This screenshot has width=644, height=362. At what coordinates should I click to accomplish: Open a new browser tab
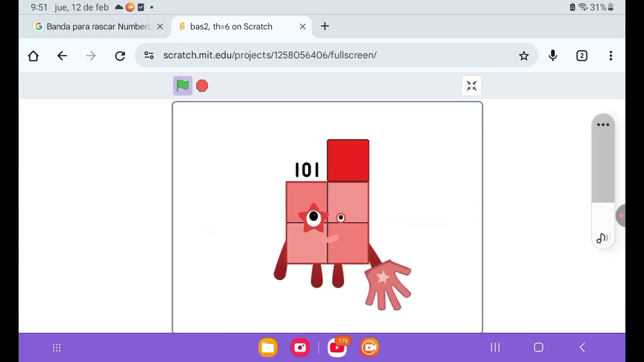pyautogui.click(x=325, y=26)
